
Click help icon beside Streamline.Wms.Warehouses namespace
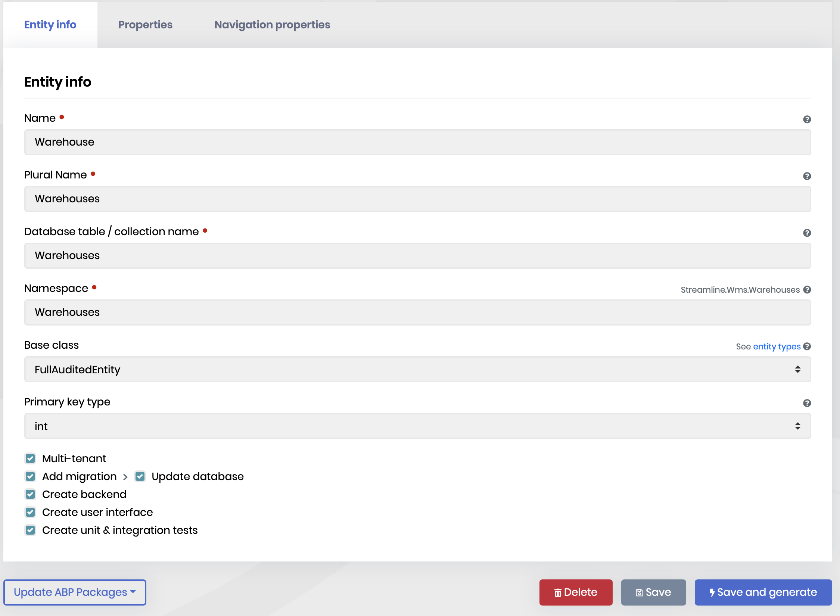click(x=807, y=290)
